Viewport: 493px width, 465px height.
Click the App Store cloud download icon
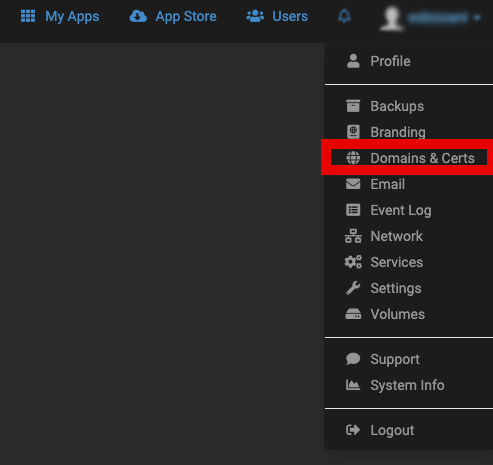138,16
